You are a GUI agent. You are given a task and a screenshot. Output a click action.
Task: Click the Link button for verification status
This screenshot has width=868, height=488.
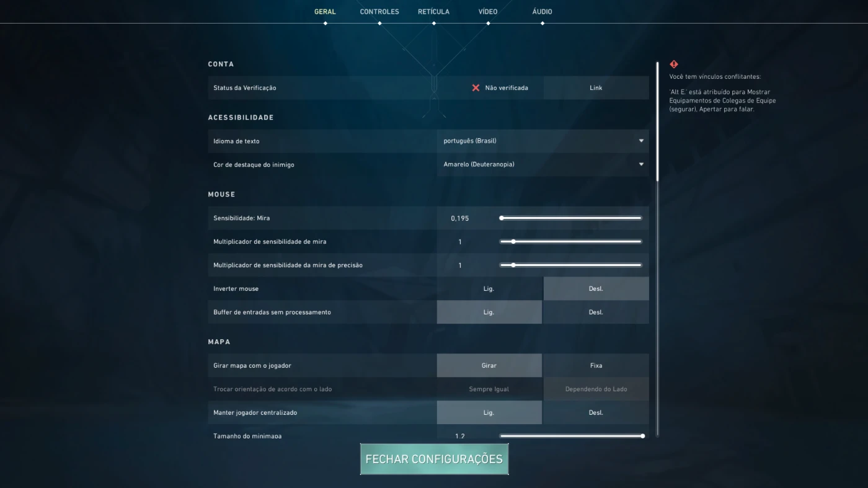point(596,88)
